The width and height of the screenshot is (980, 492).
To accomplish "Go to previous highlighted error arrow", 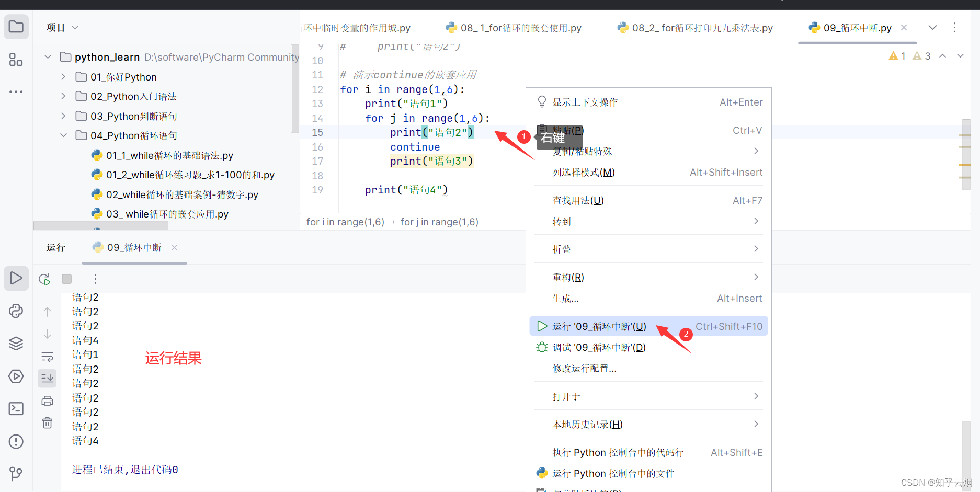I will pos(943,56).
